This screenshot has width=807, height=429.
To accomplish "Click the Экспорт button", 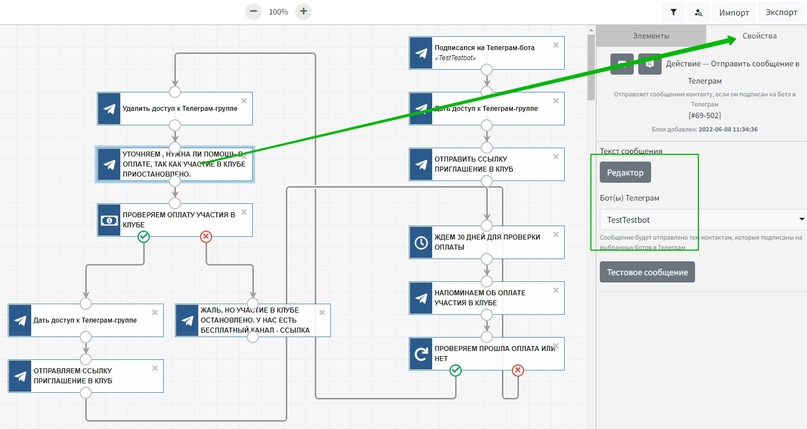I will [781, 12].
